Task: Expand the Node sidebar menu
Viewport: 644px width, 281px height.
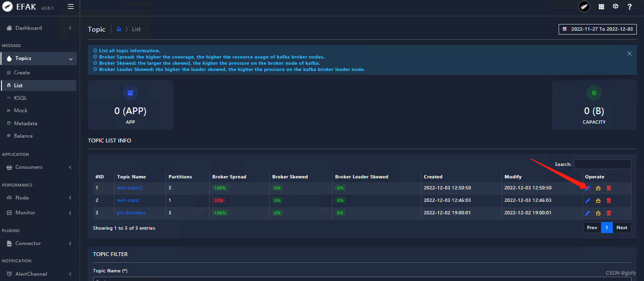Action: [38, 198]
